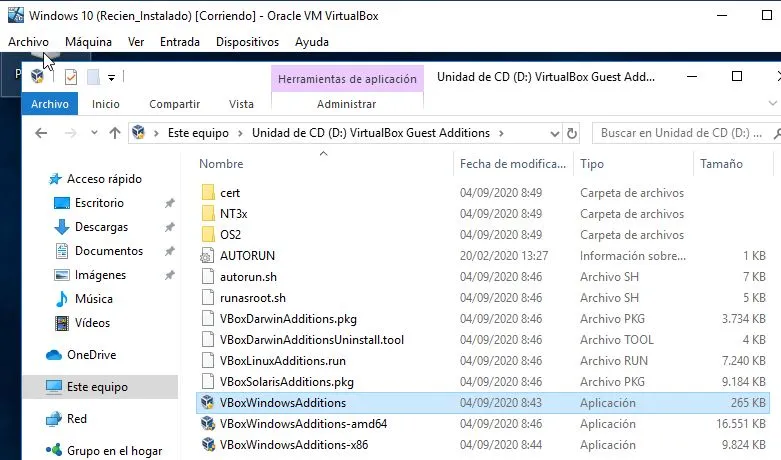Select the VBoxWindowsAdditions-amd64 application icon
781x460 pixels.
[207, 423]
